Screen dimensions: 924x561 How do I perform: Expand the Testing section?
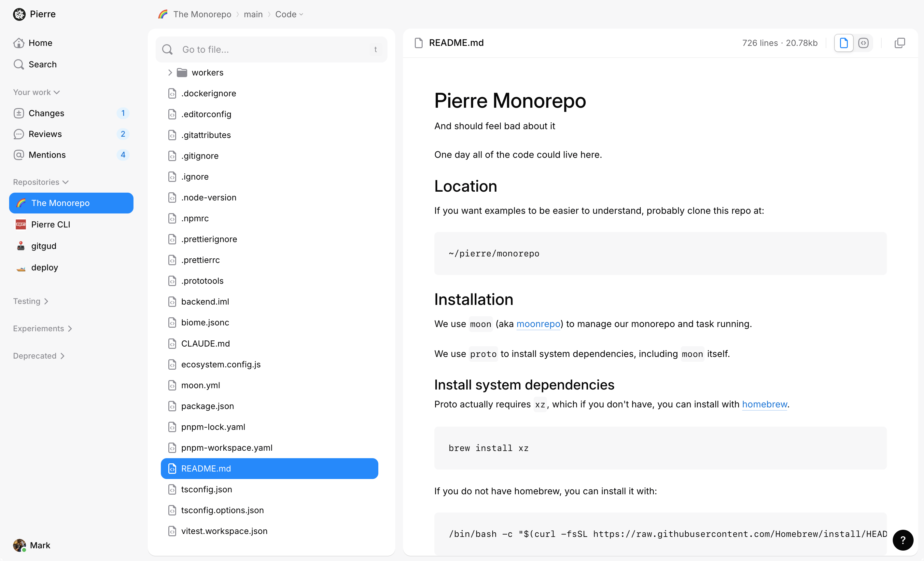coord(31,301)
